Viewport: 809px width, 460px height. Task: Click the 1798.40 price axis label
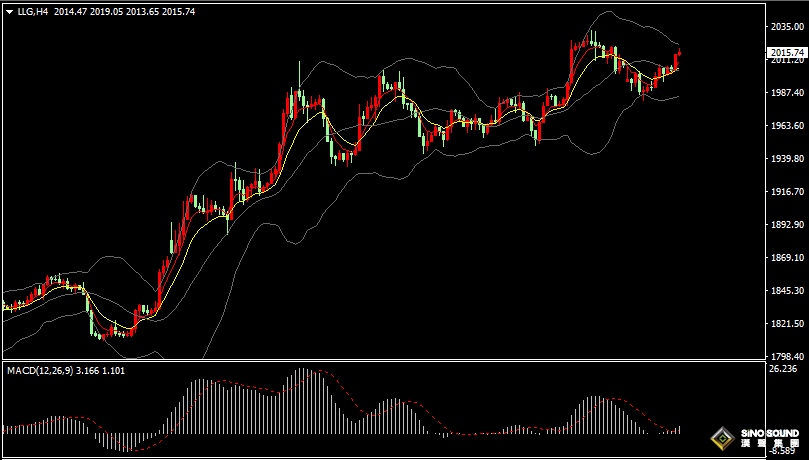(x=785, y=357)
